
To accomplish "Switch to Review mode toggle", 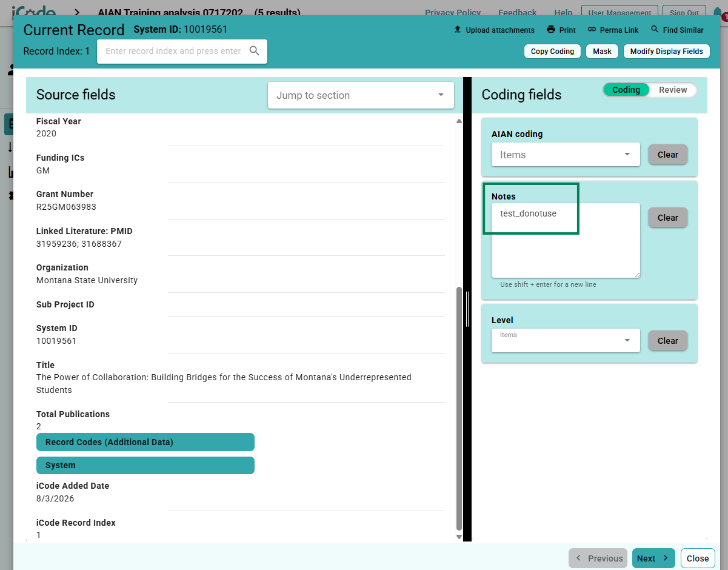I will click(x=673, y=90).
